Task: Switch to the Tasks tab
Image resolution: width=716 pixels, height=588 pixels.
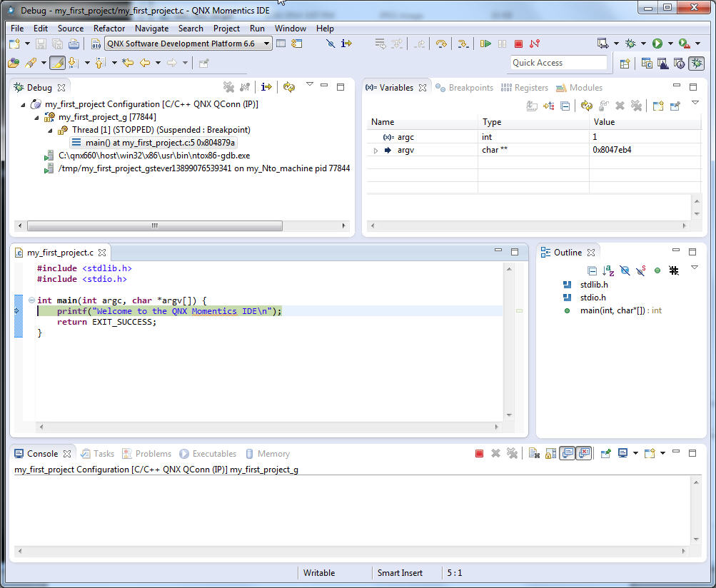Action: pos(97,454)
